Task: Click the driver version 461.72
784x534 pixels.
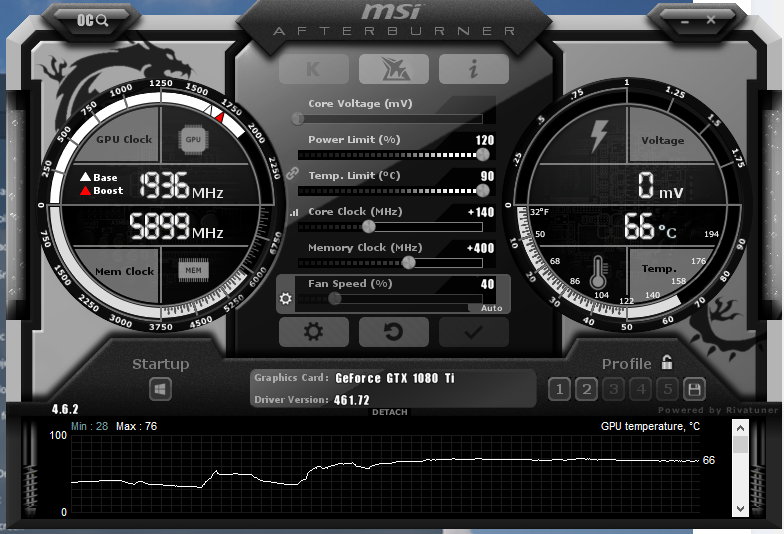Action: pyautogui.click(x=352, y=400)
